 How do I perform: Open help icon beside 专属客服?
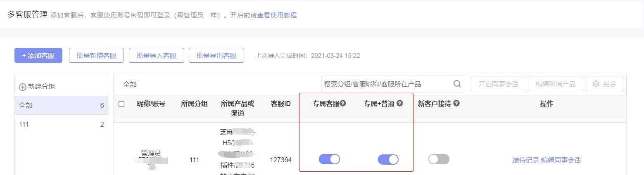pyautogui.click(x=343, y=104)
